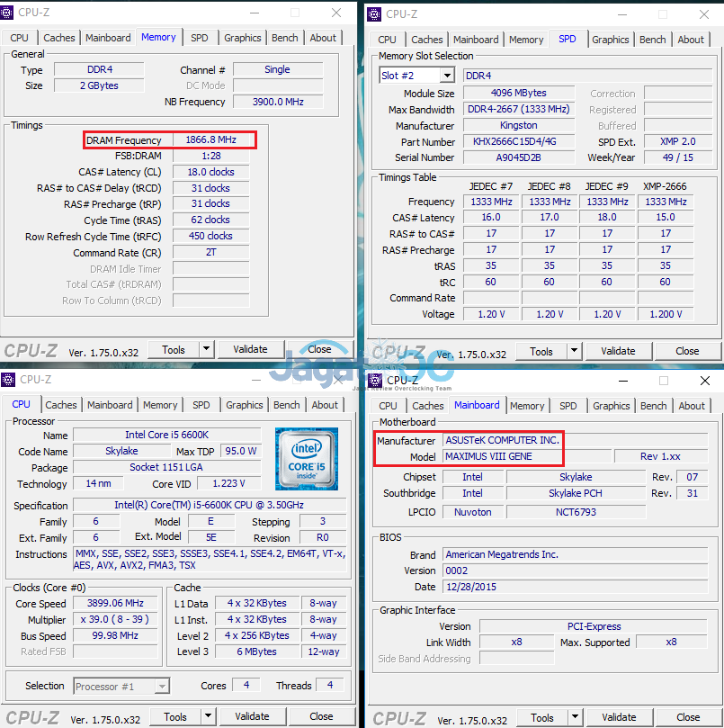This screenshot has width=724, height=728.
Task: Click the LPCIO NCT6793 field
Action: pyautogui.click(x=576, y=512)
